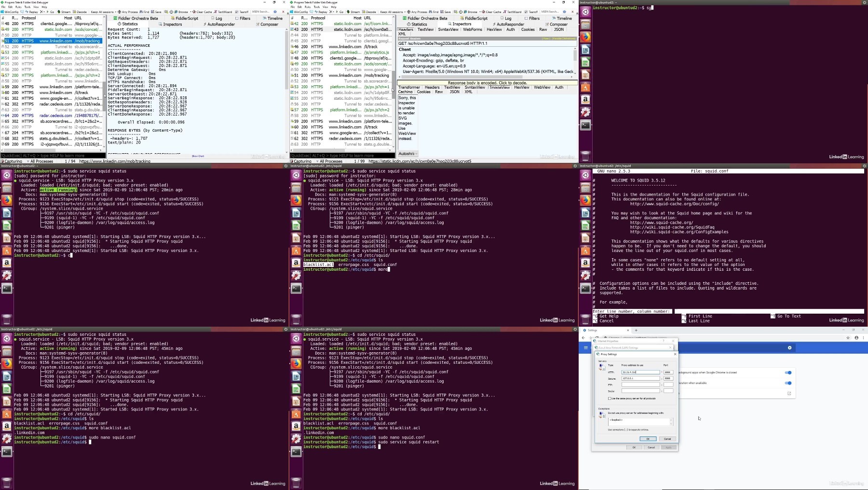This screenshot has width=868, height=490.
Task: Open the Timeline tab in Fiddler Inspectors window
Action: (562, 18)
